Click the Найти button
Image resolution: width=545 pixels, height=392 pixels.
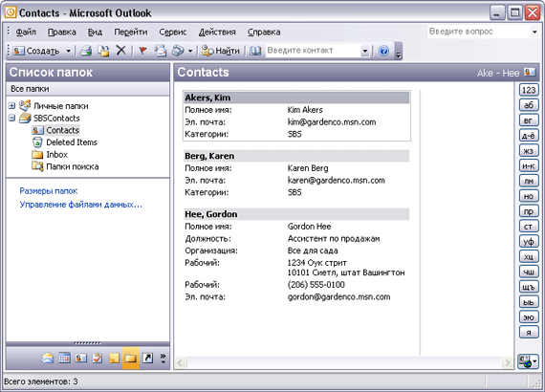point(221,51)
